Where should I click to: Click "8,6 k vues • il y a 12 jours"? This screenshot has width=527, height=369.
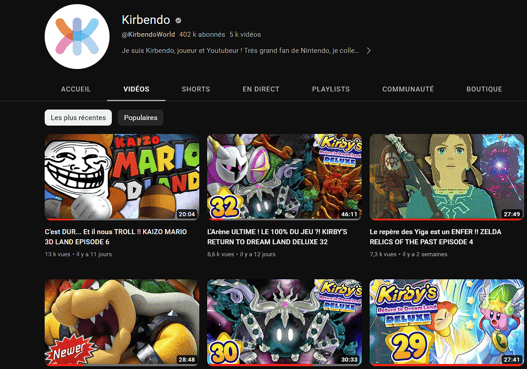[x=241, y=254]
